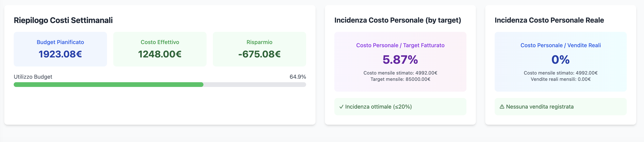Screen dimensions: 644x142
Task: Click the Target mensile 85000.00€ text
Action: click(x=400, y=79)
